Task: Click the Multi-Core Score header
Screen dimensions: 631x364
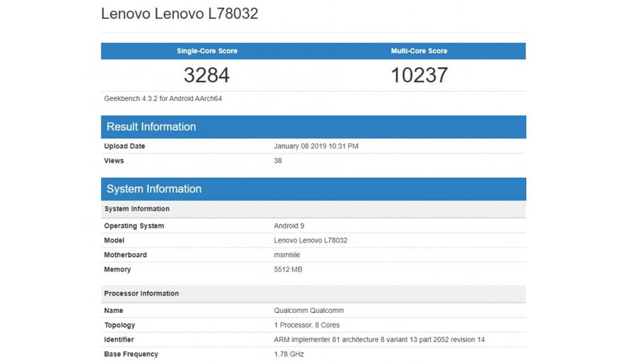Action: tap(419, 50)
